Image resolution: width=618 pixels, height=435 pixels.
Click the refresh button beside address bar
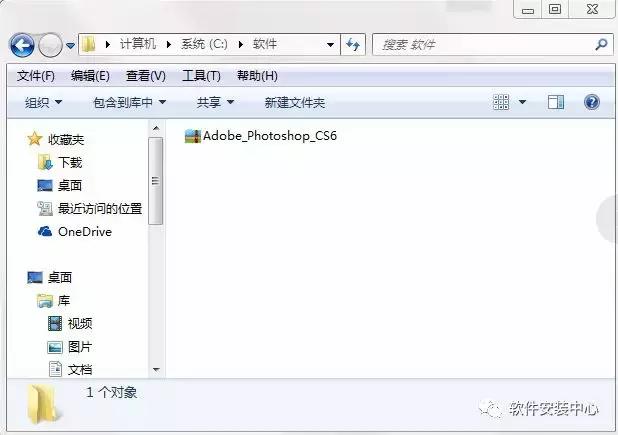click(353, 45)
